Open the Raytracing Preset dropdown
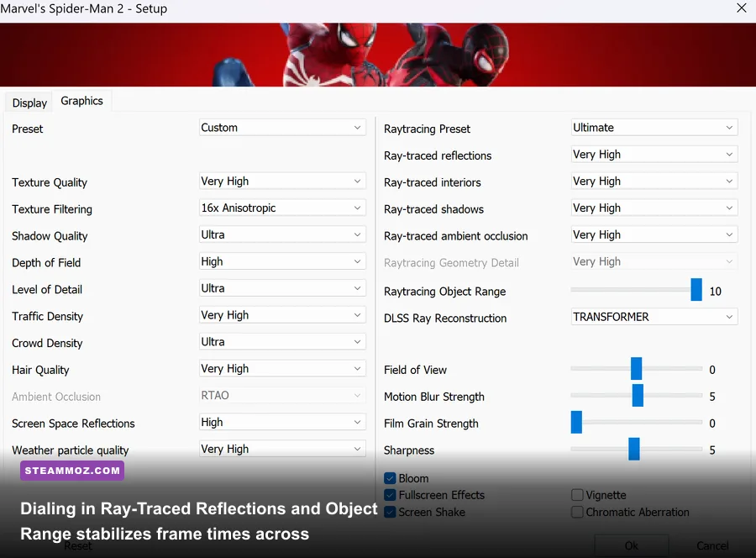The image size is (756, 558). [x=654, y=128]
